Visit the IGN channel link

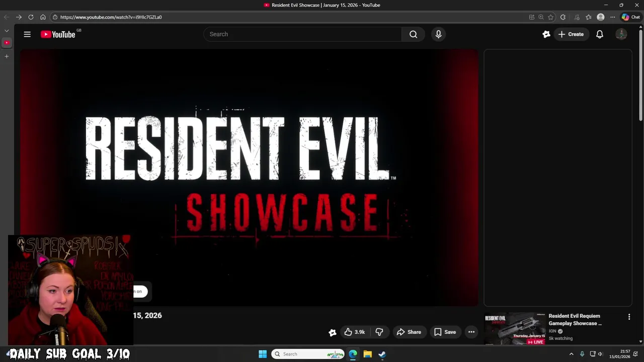[x=552, y=331]
